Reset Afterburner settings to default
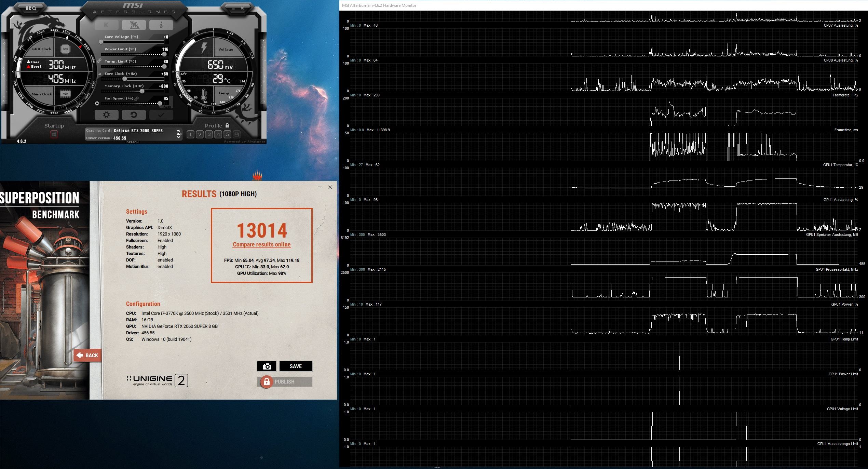 [134, 115]
